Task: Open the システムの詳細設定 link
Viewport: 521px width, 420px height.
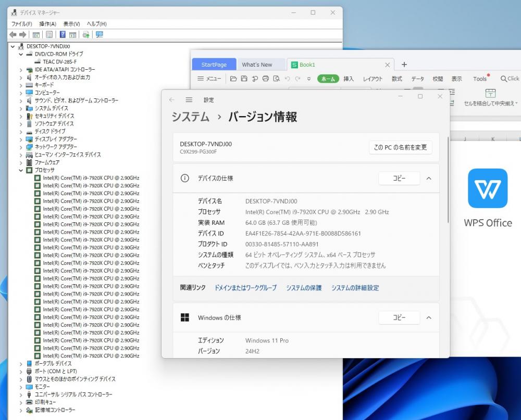Action: point(355,288)
